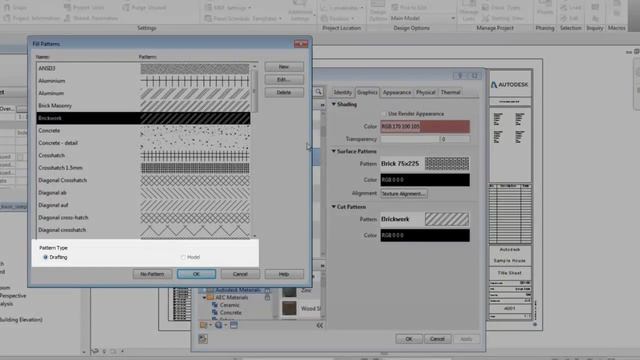Click the asset browser icon at dialog bottom-left
Screen dimensions: 640x360
[x=203, y=339]
